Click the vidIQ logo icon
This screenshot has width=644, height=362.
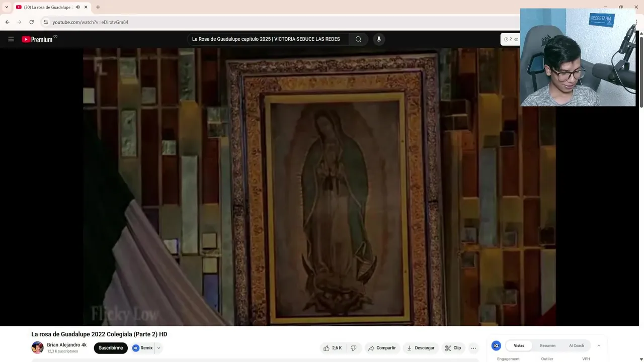pos(496,345)
